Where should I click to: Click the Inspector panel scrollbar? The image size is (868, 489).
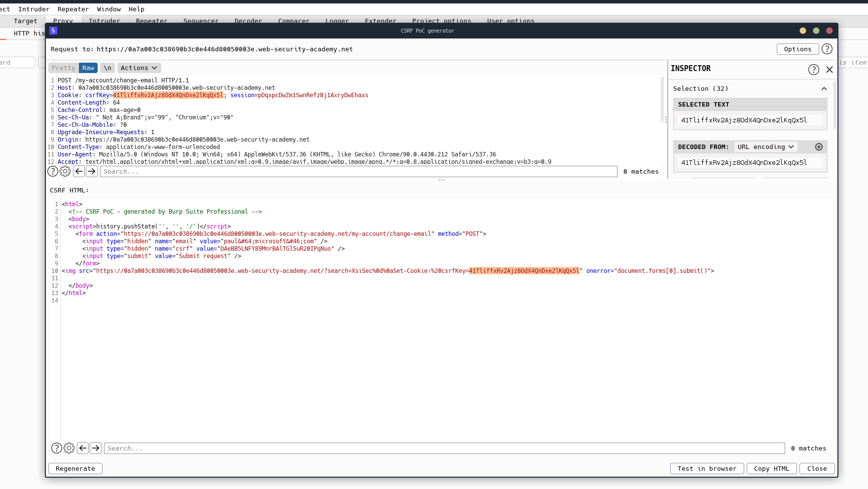(x=834, y=105)
